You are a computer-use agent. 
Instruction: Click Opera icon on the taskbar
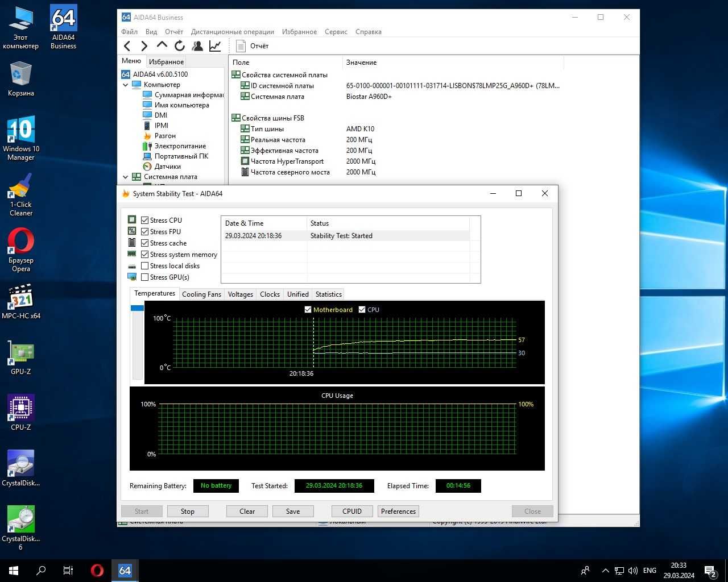(97, 571)
